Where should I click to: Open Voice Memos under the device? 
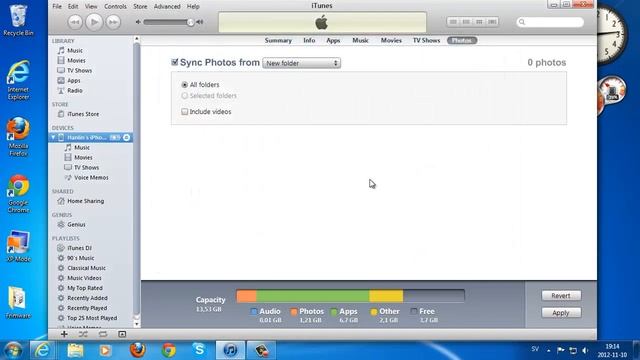point(91,178)
